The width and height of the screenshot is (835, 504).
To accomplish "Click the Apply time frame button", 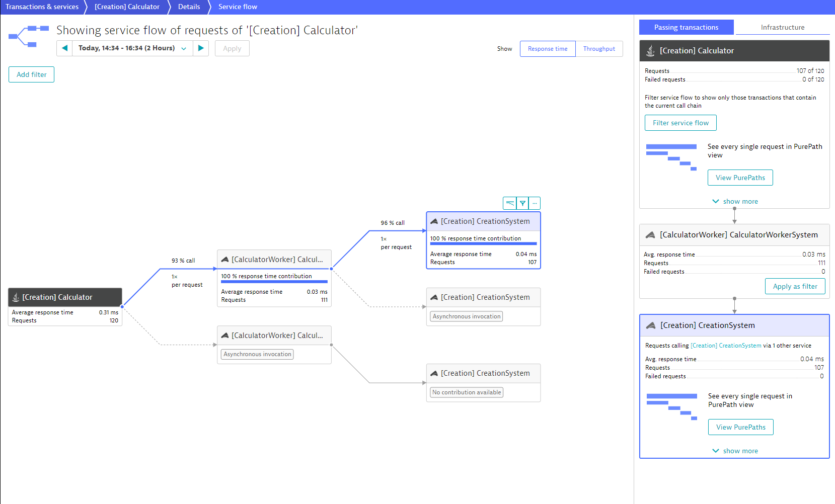I will (232, 48).
